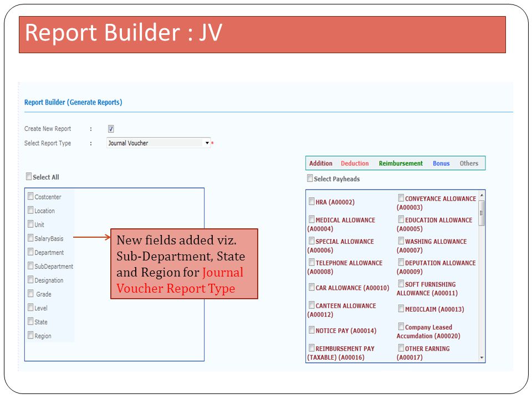Select DEPUTATION ALLOWANCE (A00009) checkbox
The width and height of the screenshot is (532, 399).
click(401, 262)
